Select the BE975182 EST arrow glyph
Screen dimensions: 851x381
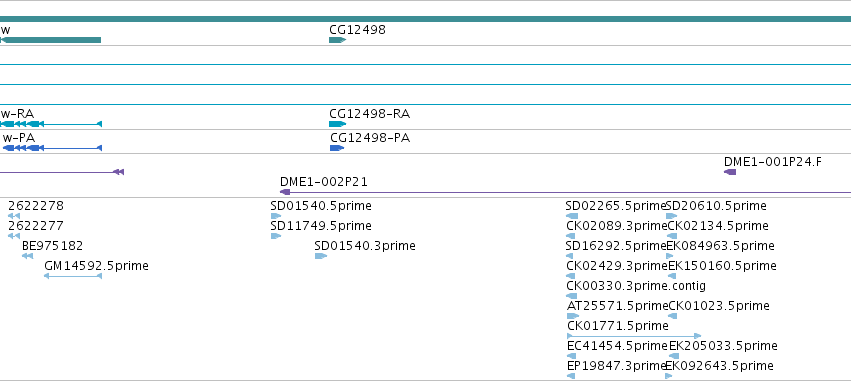point(28,256)
